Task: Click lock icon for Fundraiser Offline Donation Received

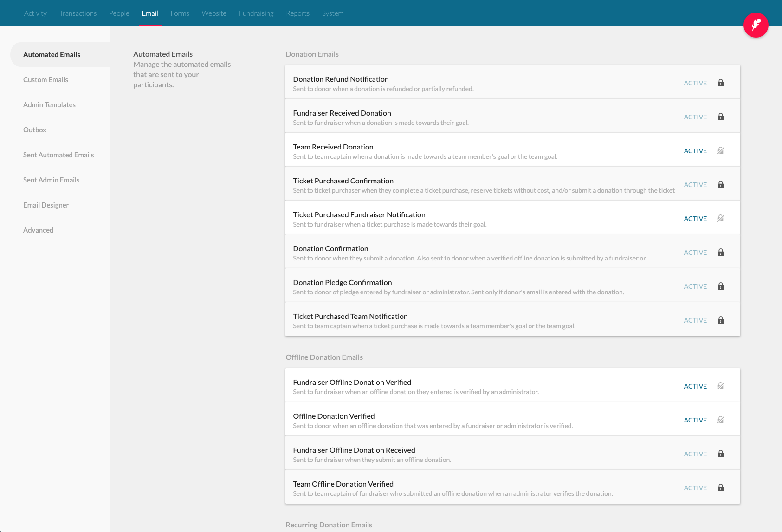Action: (721, 454)
